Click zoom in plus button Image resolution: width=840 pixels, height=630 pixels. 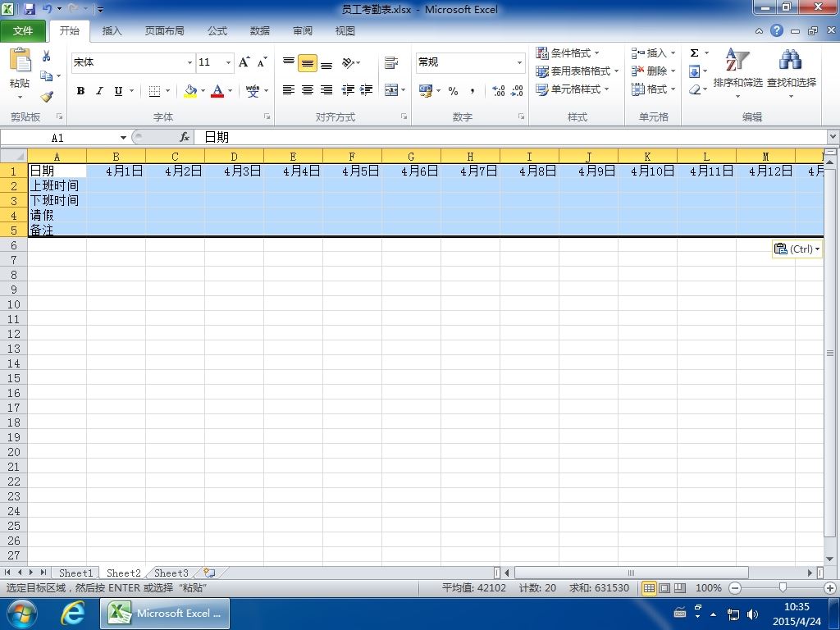tap(830, 588)
